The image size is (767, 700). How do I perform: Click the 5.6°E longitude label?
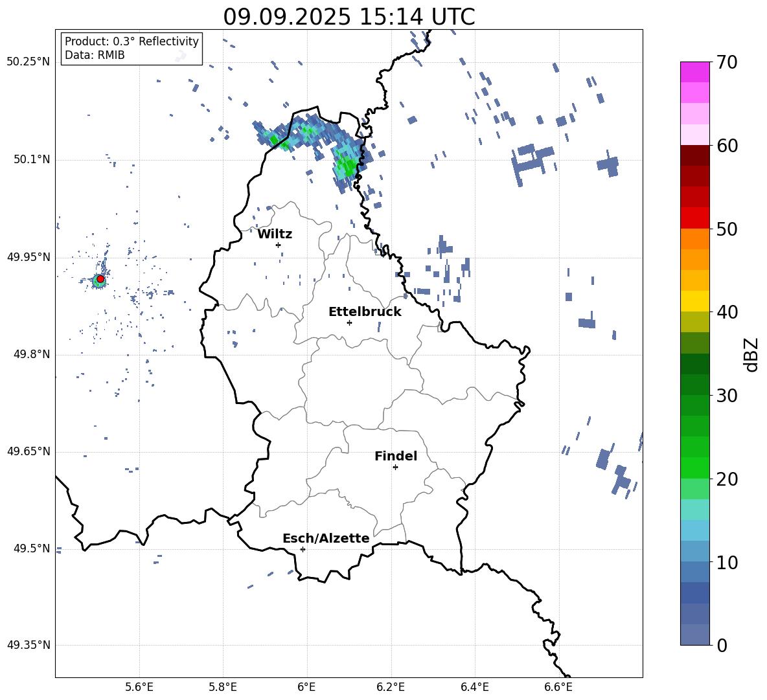tap(139, 687)
